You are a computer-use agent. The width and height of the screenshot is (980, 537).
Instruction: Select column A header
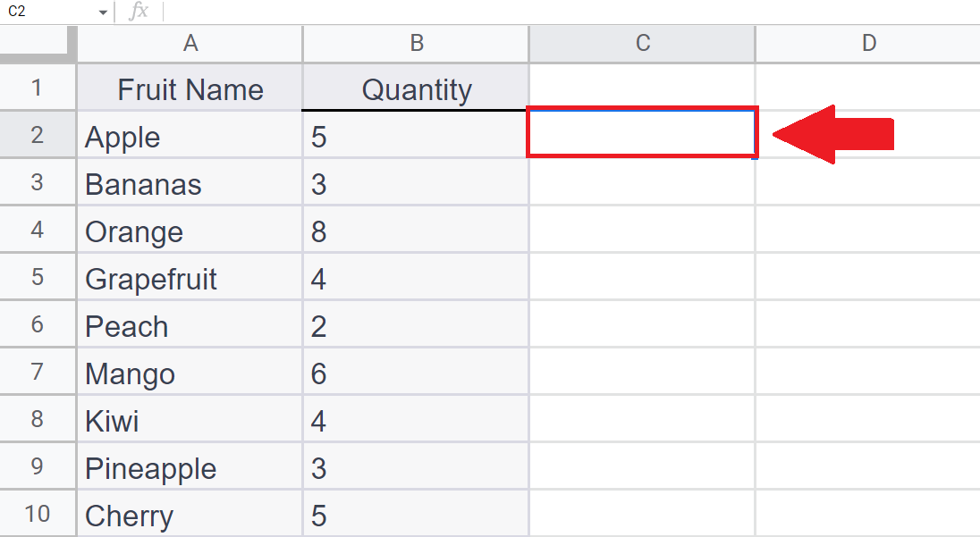click(190, 44)
